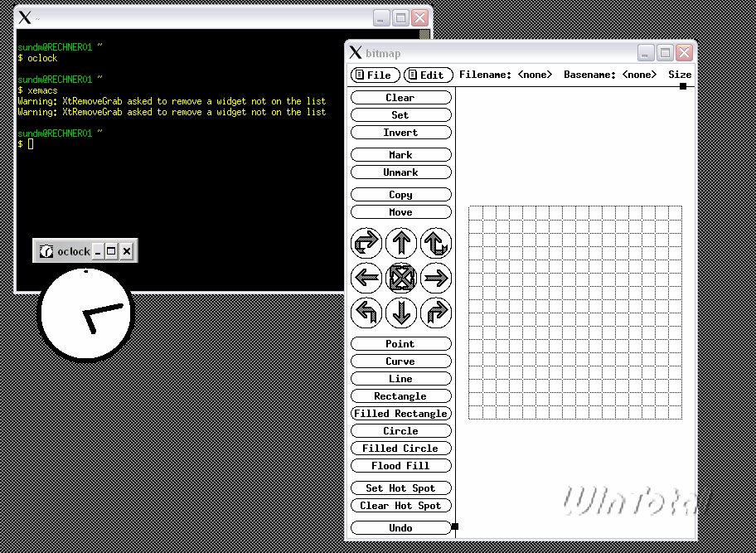This screenshot has width=756, height=553.
Task: Select the Point drawing mode
Action: point(401,344)
